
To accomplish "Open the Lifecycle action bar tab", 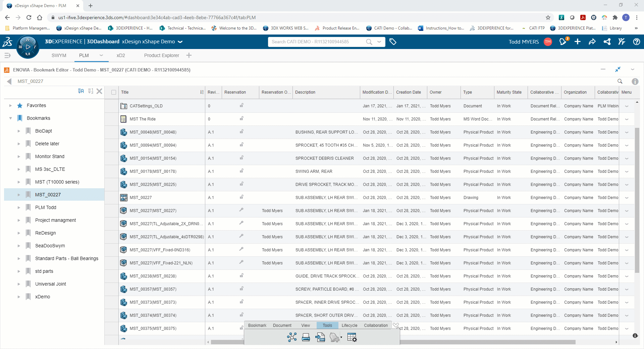I will click(x=350, y=325).
